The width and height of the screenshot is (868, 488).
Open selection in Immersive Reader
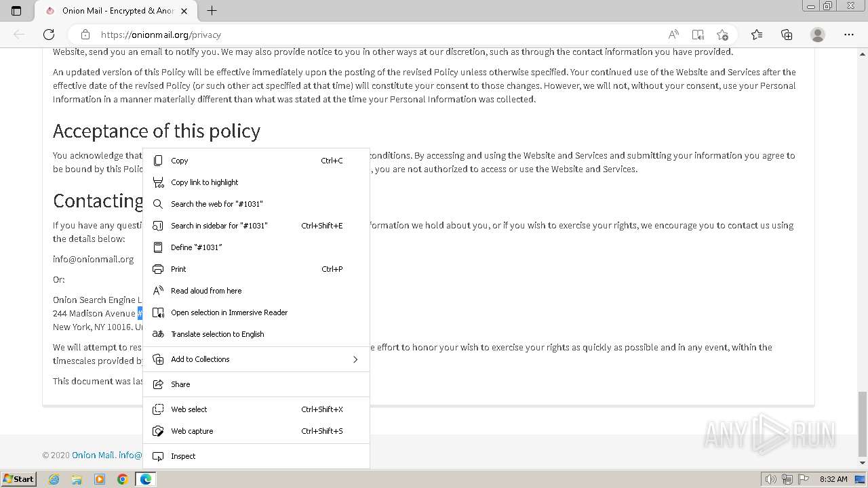click(256, 312)
